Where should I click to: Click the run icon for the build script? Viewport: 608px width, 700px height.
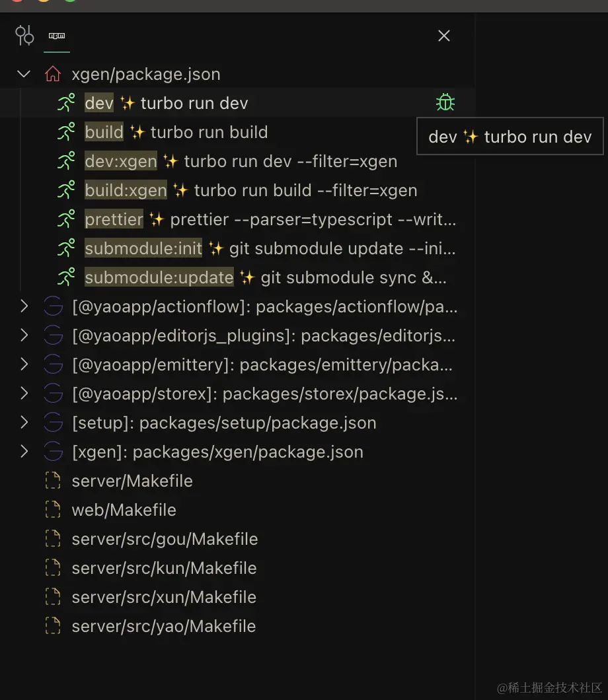(x=66, y=132)
